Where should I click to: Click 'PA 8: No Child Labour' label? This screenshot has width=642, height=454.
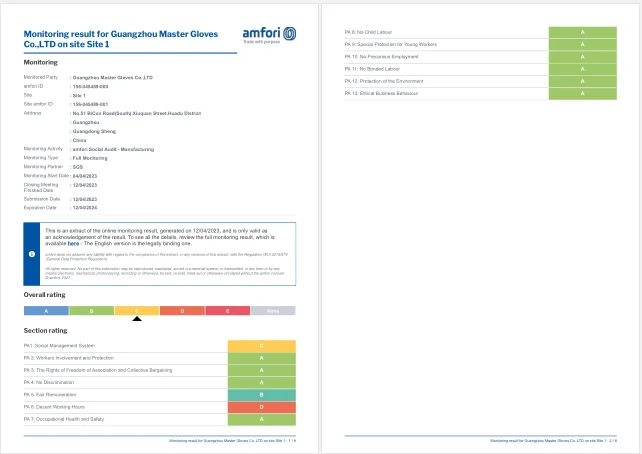point(368,32)
